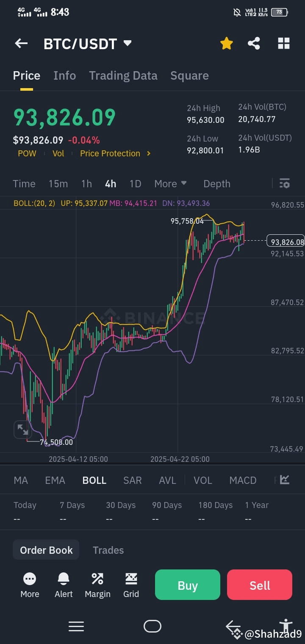Image resolution: width=305 pixels, height=644 pixels.
Task: Select the 1D interval
Action: 135,183
